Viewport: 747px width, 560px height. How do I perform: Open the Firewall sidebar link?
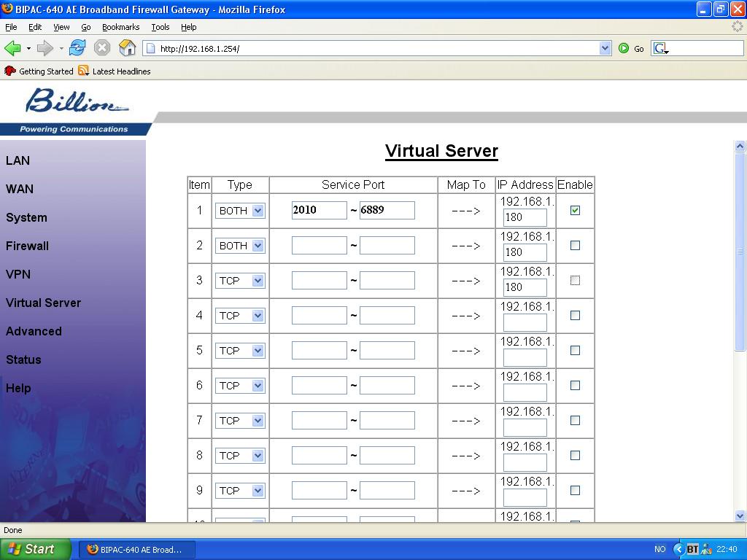tap(27, 246)
